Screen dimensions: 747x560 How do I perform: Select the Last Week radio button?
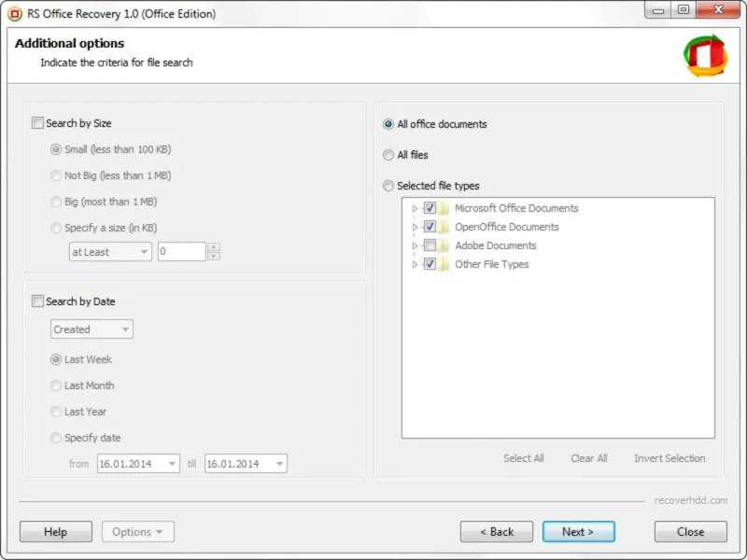coord(56,359)
